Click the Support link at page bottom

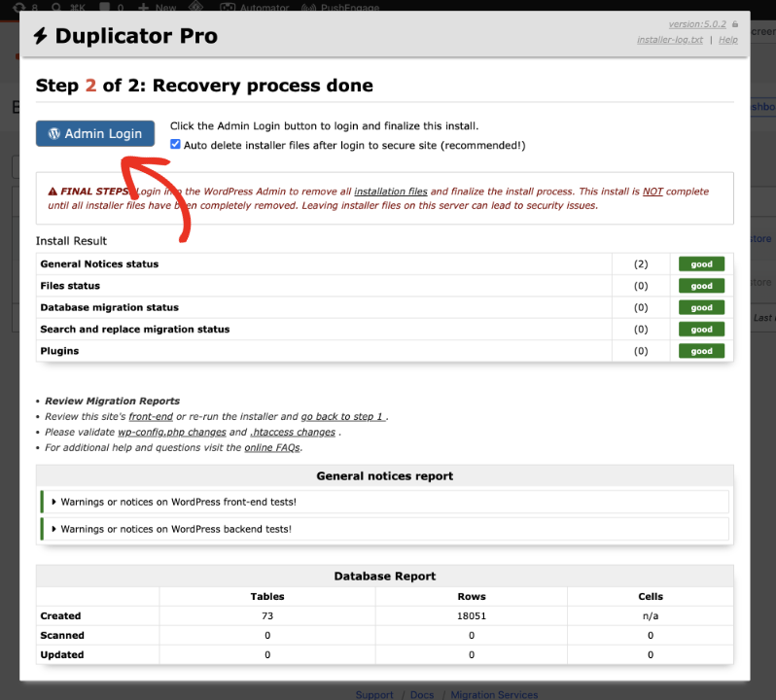pos(374,694)
